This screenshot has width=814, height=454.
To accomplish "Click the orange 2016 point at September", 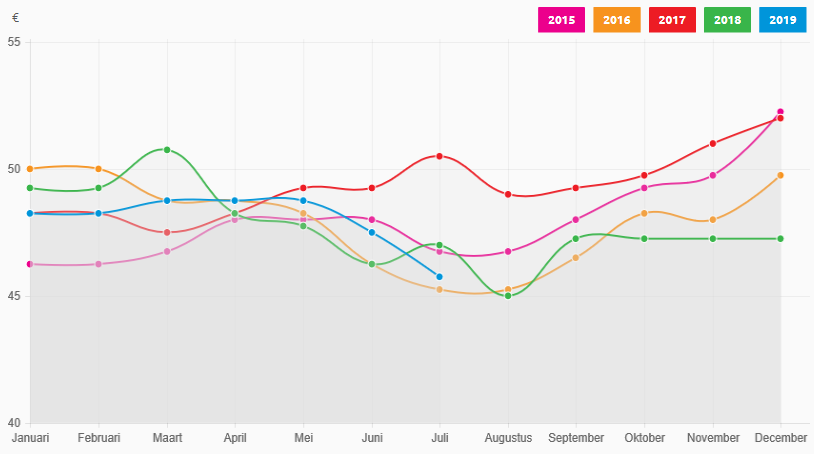I will [x=576, y=257].
